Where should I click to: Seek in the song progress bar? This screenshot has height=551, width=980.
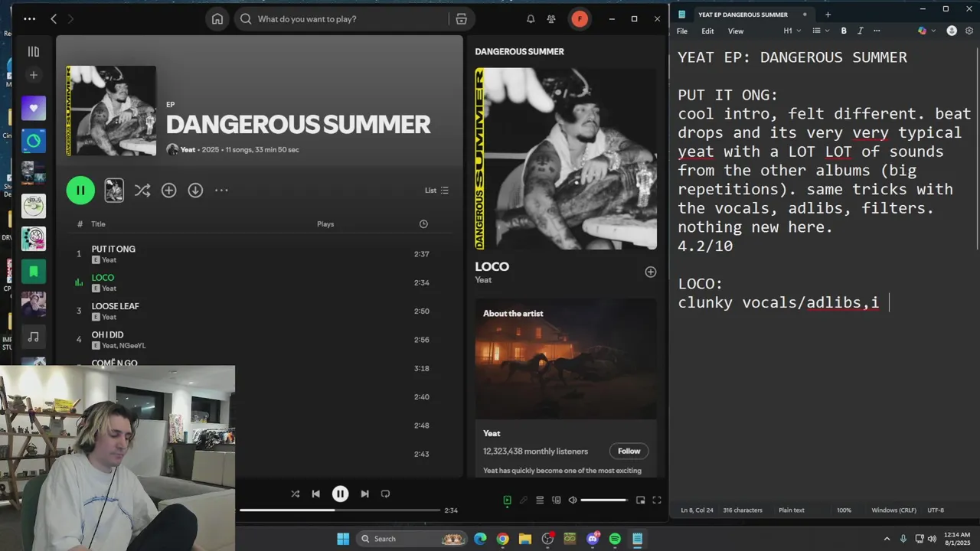(x=340, y=510)
